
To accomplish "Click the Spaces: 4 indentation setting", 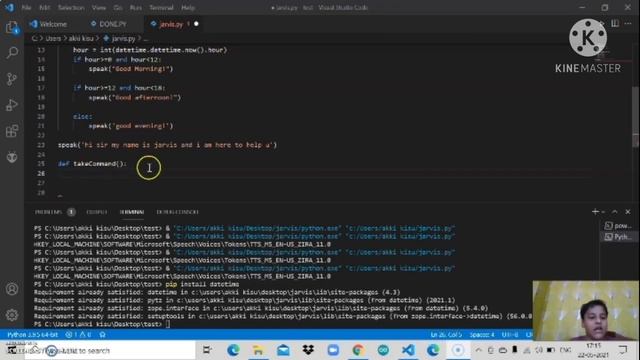I will click(x=482, y=334).
